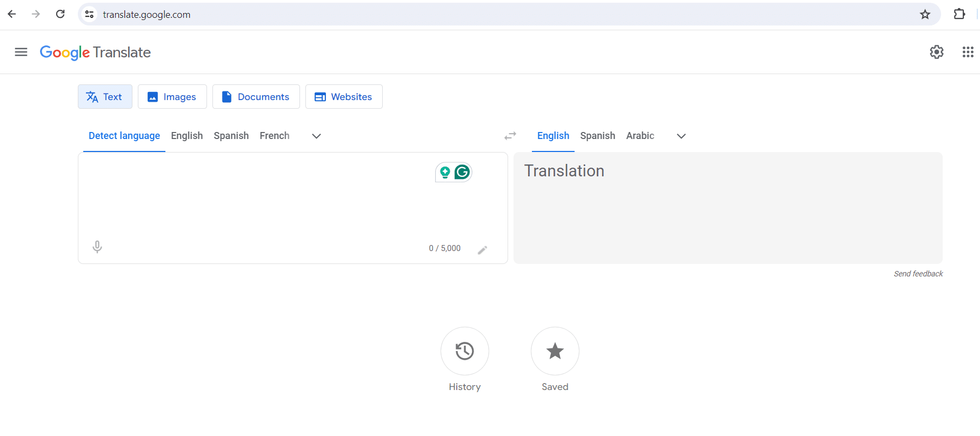Click the green lightbulb suggestion icon
Viewport: 980px width, 436px height.
coord(445,173)
